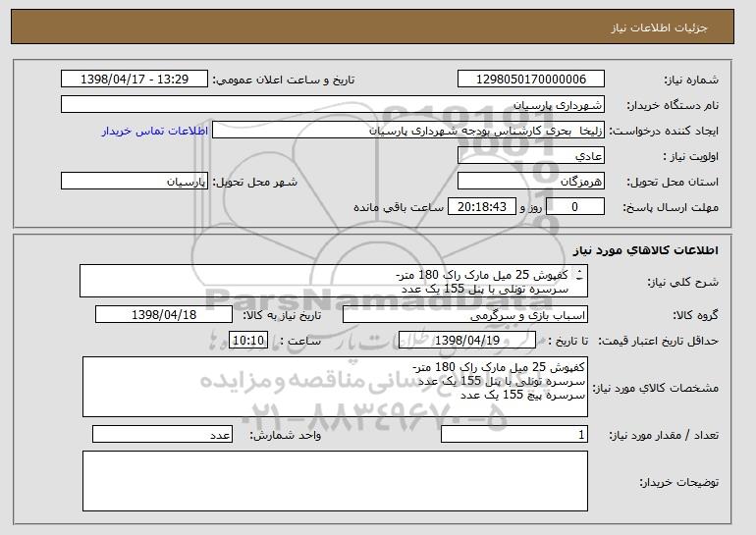The height and width of the screenshot is (535, 756).
Task: Click the label تاریخ و ساعت اعلان عمومی
Action: pos(284,80)
